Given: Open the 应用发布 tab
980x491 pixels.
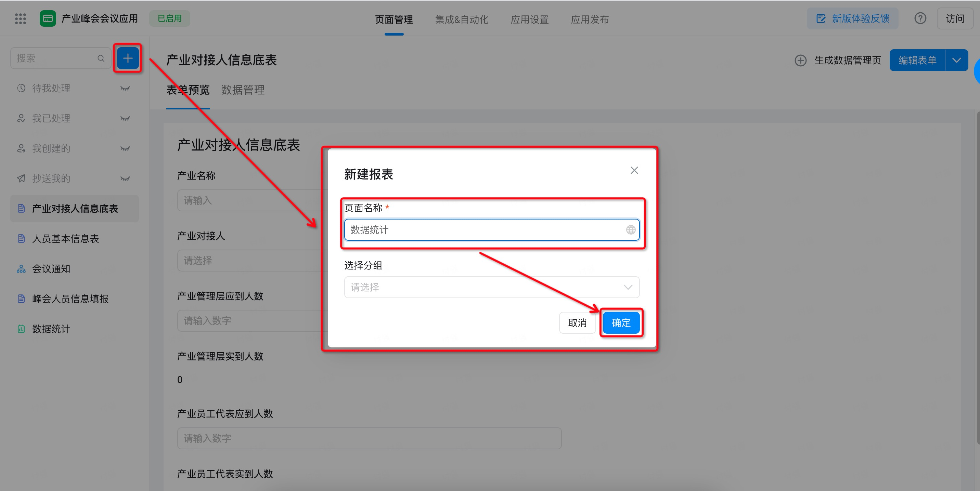Looking at the screenshot, I should point(590,19).
